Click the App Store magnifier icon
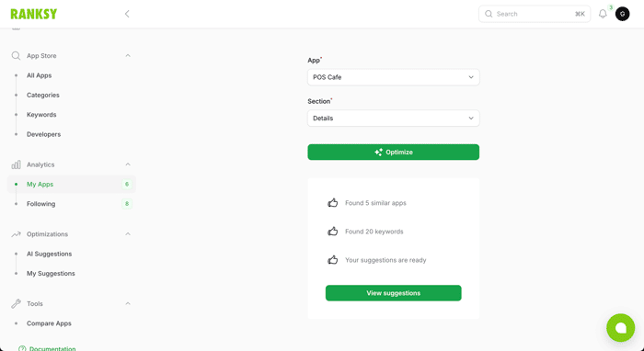Screen dimensions: 644x351 pyautogui.click(x=16, y=56)
